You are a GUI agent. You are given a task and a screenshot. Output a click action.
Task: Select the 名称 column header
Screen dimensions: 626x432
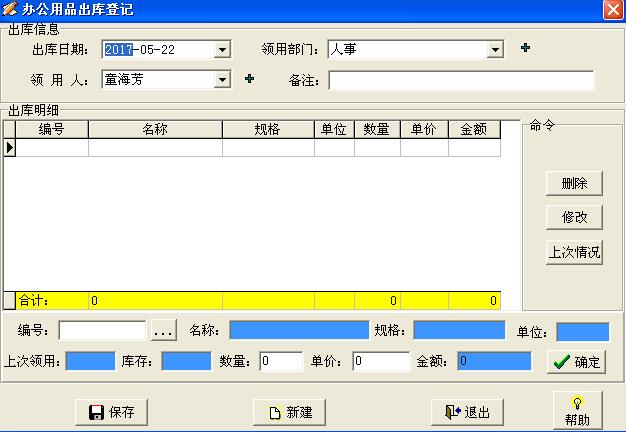pyautogui.click(x=155, y=129)
